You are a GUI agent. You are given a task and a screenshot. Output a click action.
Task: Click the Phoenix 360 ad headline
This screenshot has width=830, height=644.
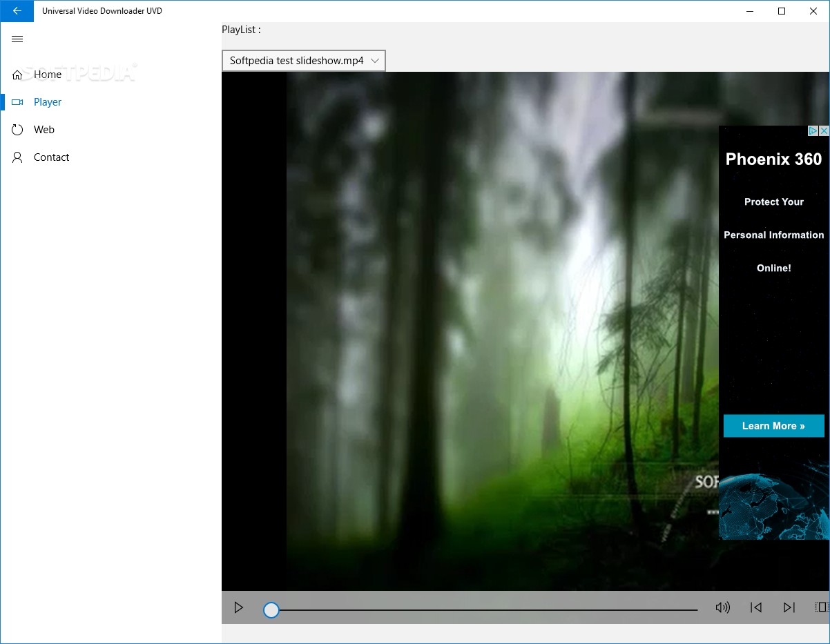[773, 159]
